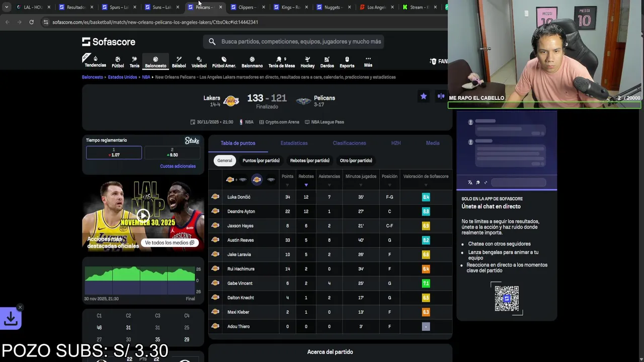Sort table by Points column
The width and height of the screenshot is (644, 362).
pyautogui.click(x=287, y=179)
